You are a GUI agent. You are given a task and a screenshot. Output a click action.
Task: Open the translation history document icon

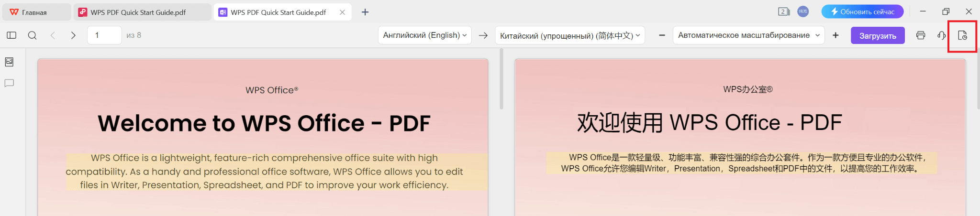click(x=962, y=35)
